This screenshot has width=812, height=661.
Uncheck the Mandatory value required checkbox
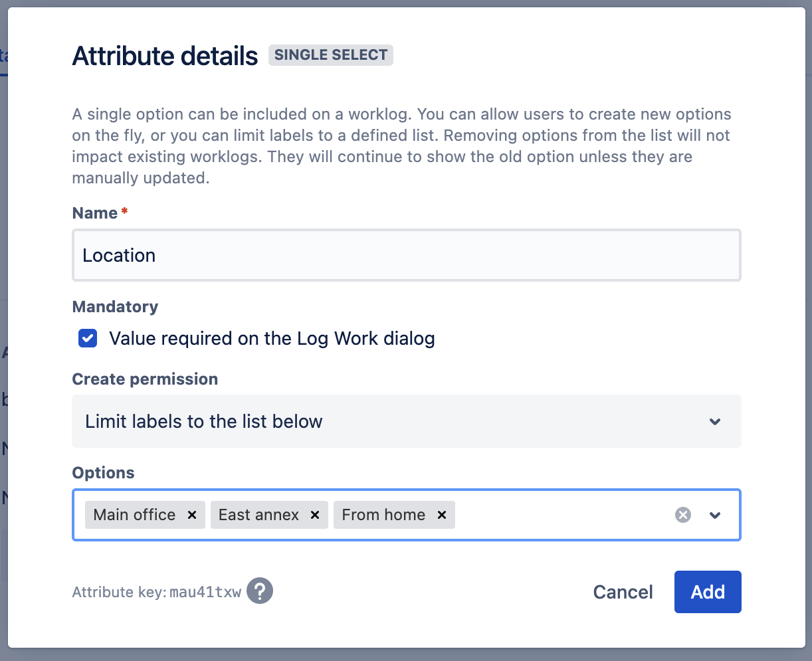88,339
